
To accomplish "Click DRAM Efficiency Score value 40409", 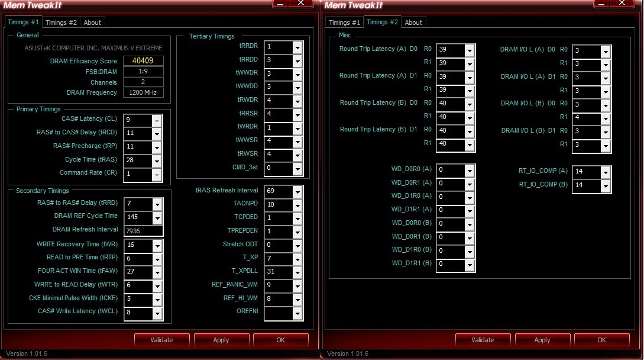I will (x=143, y=60).
